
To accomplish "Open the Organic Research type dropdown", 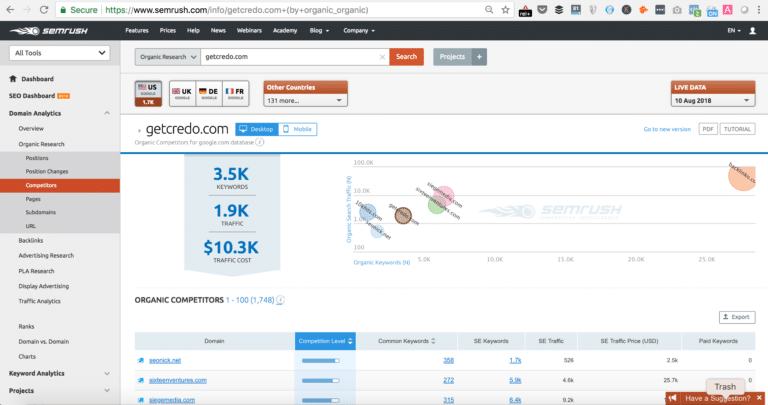I will (168, 57).
